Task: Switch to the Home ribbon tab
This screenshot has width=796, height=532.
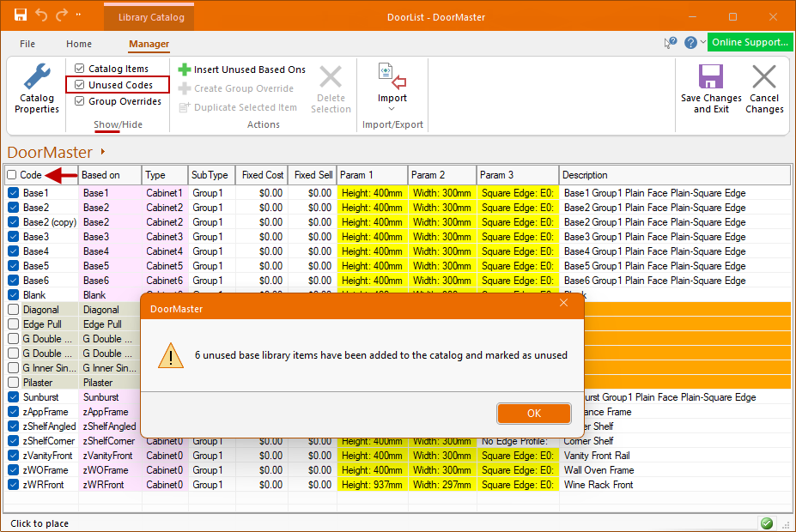Action: (79, 44)
